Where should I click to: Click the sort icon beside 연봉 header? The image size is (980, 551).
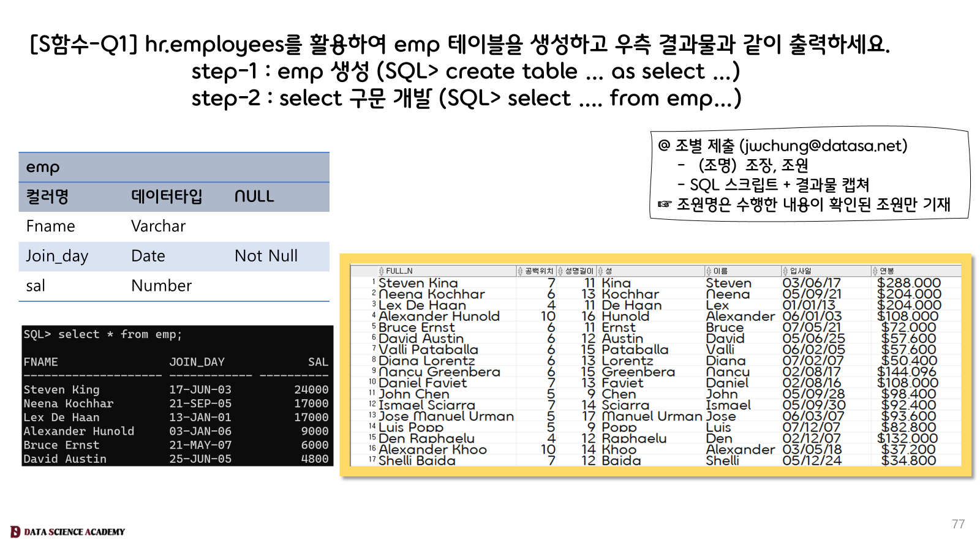coord(875,271)
